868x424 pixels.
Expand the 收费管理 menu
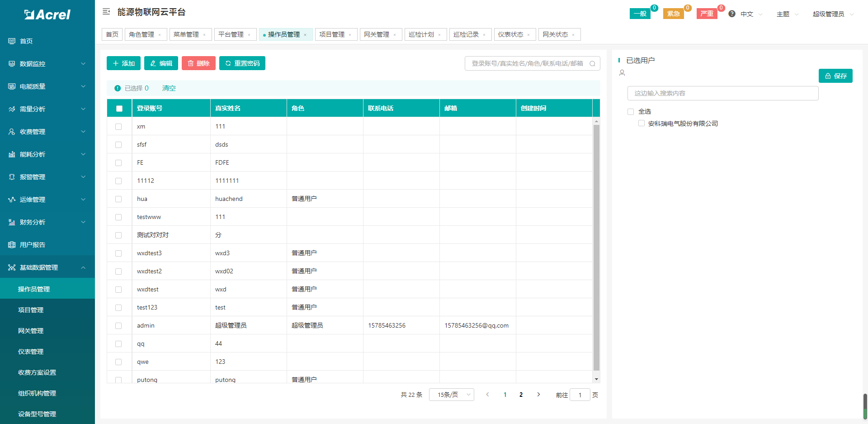[47, 132]
